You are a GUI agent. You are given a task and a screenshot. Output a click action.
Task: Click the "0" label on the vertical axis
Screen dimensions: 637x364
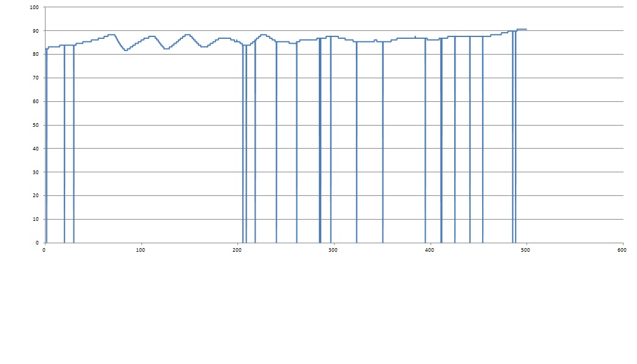36,243
